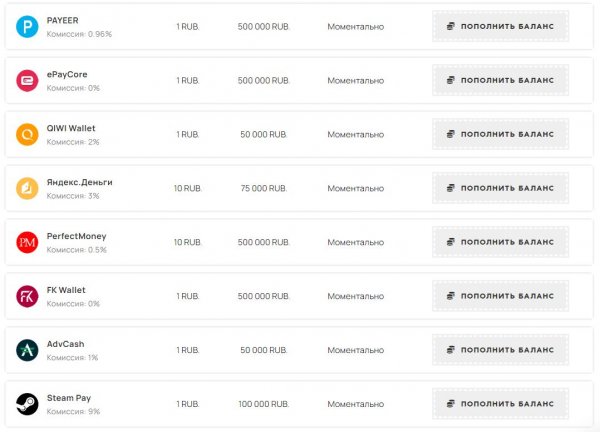600x432 pixels.
Task: Choose Пополнить баланс for FK Wallet
Action: tap(500, 296)
